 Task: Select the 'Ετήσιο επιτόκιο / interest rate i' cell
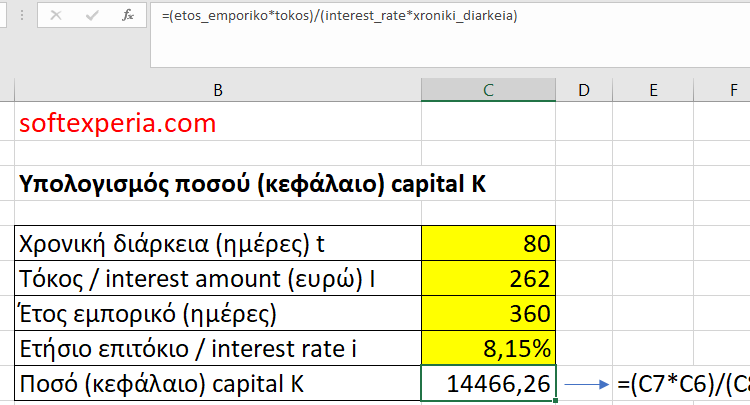coord(218,348)
